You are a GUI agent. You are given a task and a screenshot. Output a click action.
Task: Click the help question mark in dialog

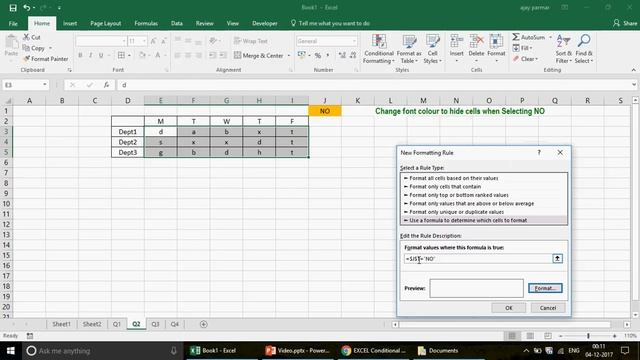tap(539, 152)
